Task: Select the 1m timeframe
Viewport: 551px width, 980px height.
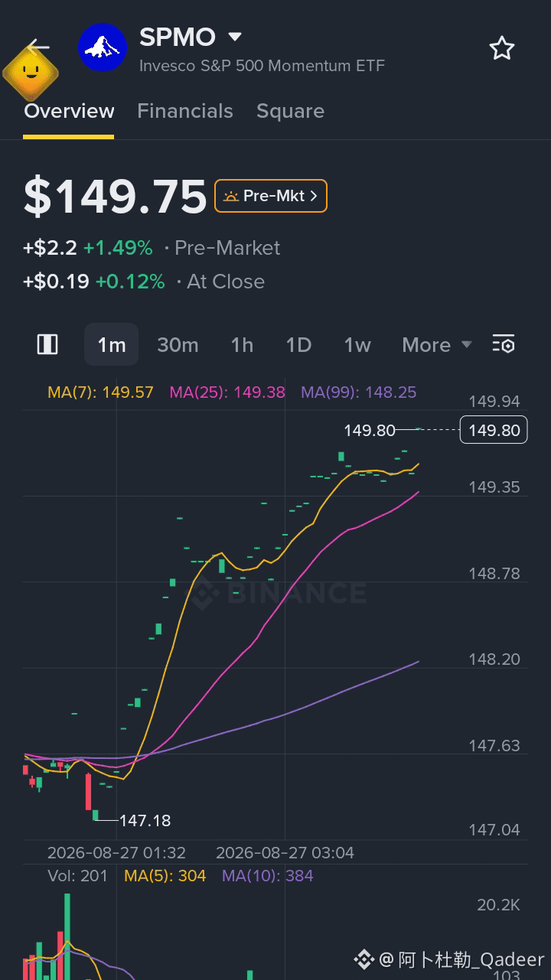Action: pos(111,344)
